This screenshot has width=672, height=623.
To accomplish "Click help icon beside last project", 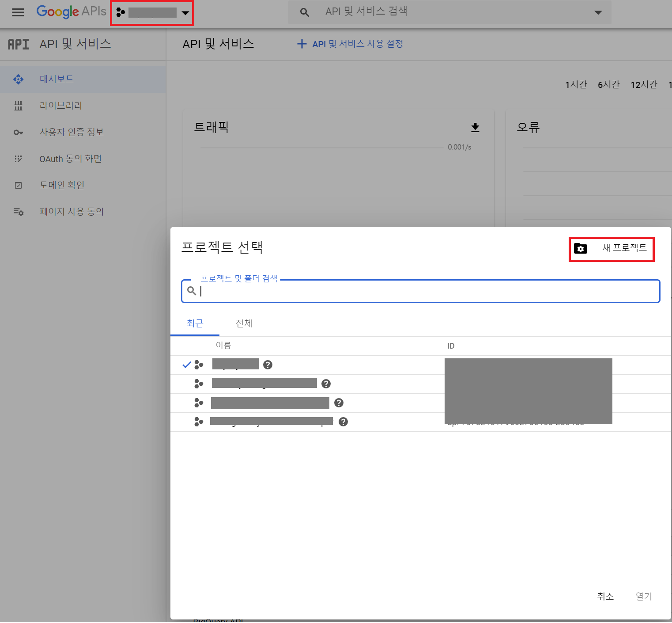I will 343,422.
